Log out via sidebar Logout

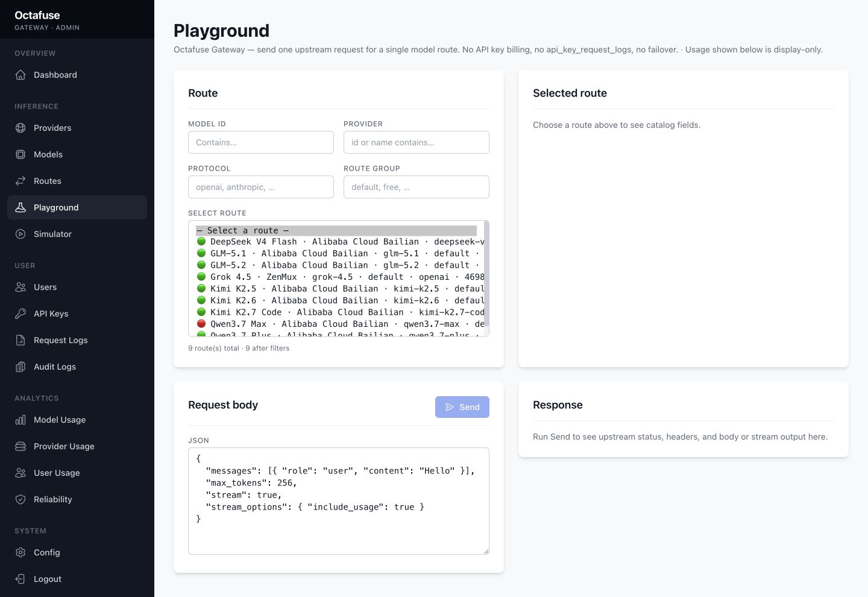(x=77, y=579)
